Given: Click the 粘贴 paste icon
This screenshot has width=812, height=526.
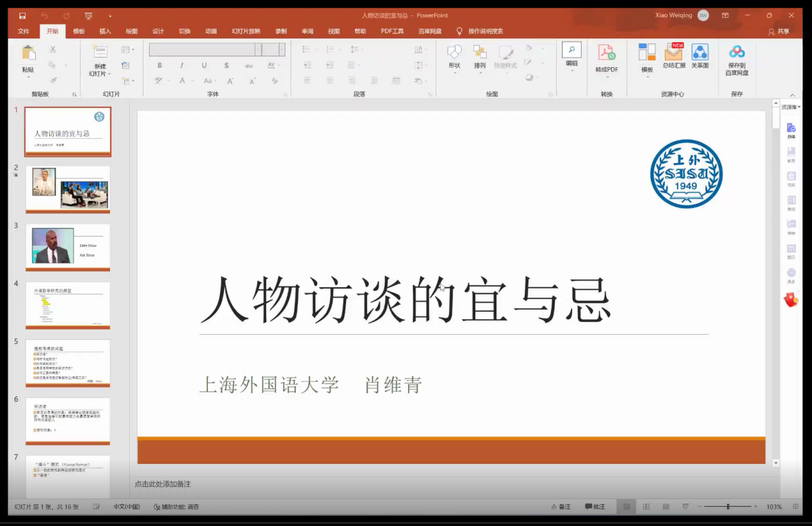Looking at the screenshot, I should (x=28, y=54).
